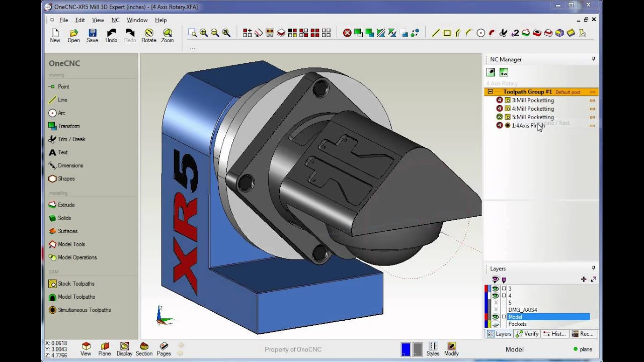Click the zoom in magnifier icon
Image resolution: width=644 pixels, height=362 pixels.
(203, 33)
